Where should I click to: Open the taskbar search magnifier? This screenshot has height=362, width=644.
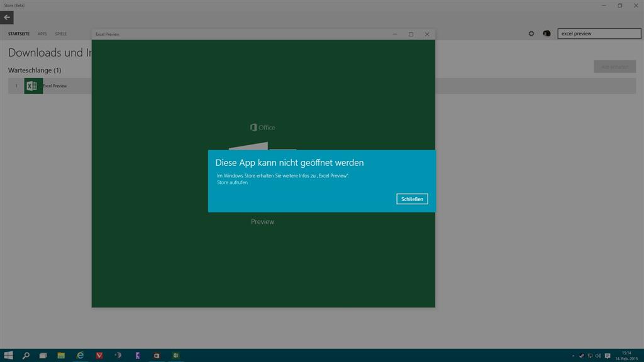pyautogui.click(x=26, y=356)
